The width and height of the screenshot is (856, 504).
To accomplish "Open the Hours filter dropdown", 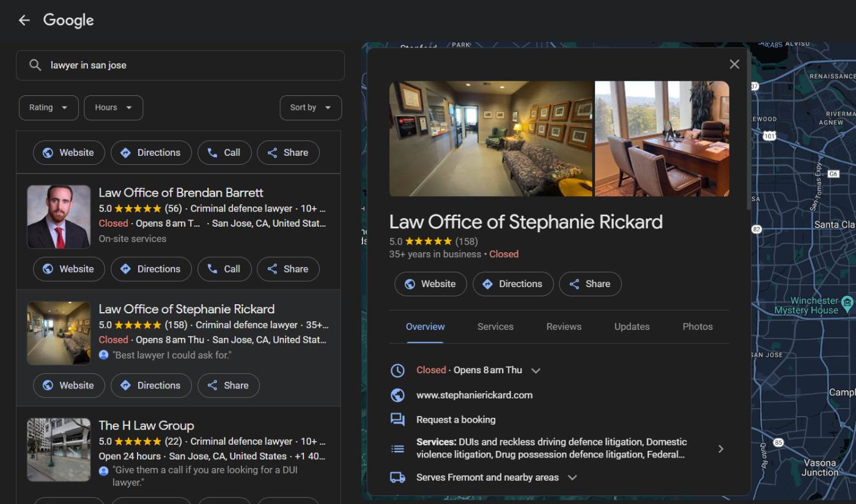I will (113, 108).
